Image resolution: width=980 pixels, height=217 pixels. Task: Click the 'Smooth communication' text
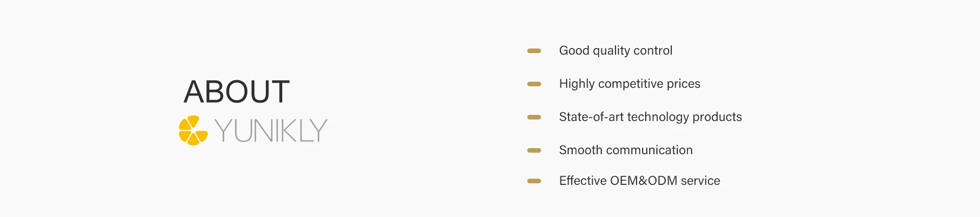pyautogui.click(x=626, y=150)
